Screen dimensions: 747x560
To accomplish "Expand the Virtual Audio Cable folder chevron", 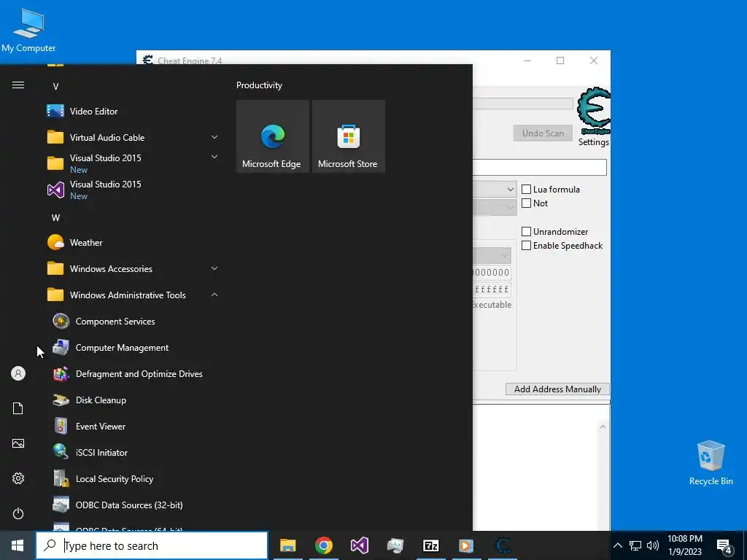I will 214,137.
